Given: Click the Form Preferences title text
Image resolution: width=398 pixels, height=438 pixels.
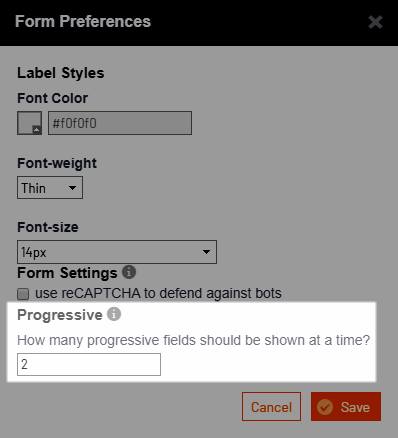Looking at the screenshot, I should pos(83,21).
